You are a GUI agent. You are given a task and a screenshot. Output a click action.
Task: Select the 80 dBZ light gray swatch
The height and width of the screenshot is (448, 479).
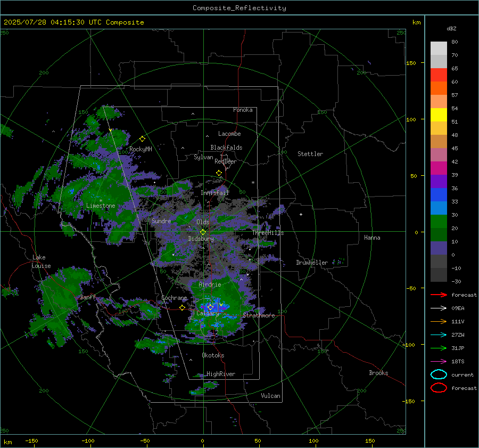[x=439, y=48]
